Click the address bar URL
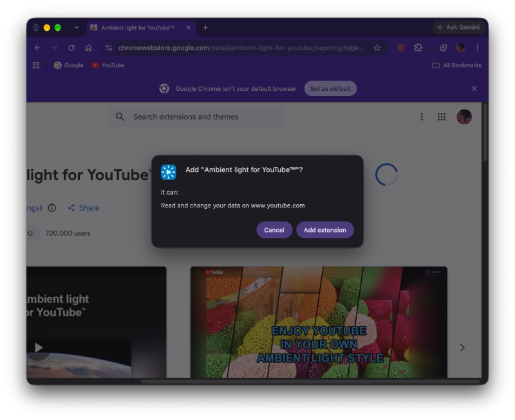This screenshot has width=515, height=420. point(241,48)
